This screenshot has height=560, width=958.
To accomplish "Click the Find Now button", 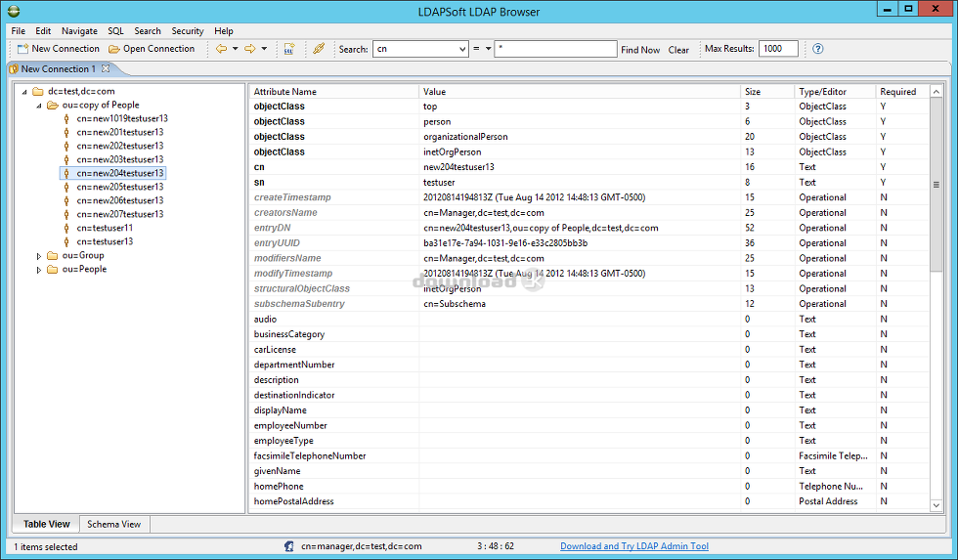I will pyautogui.click(x=640, y=50).
